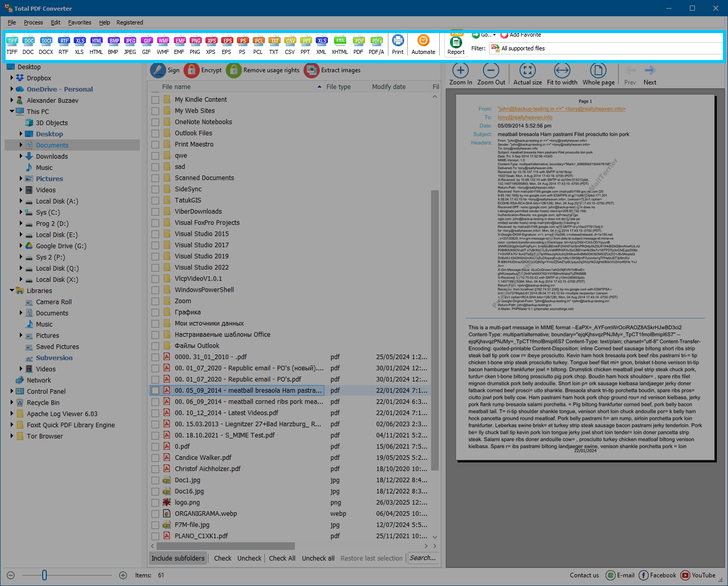Click the Search field below file list
The height and width of the screenshot is (586, 728).
(x=423, y=558)
